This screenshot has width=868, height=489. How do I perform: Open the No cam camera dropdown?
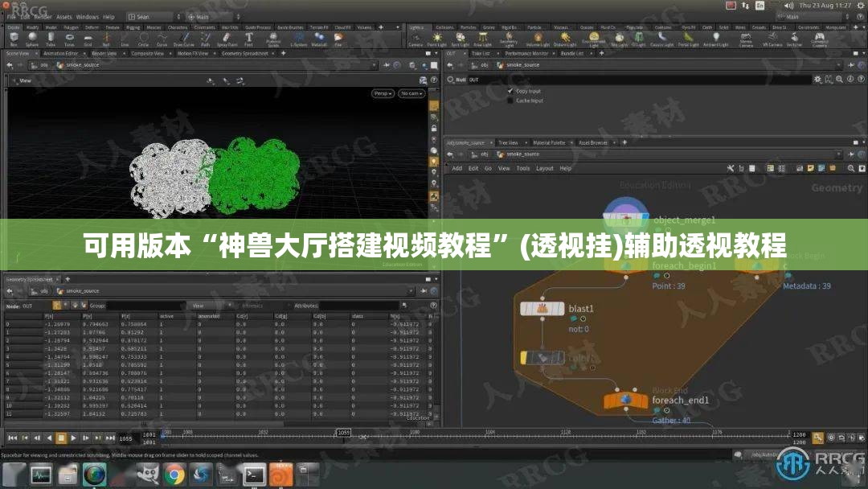[x=411, y=93]
